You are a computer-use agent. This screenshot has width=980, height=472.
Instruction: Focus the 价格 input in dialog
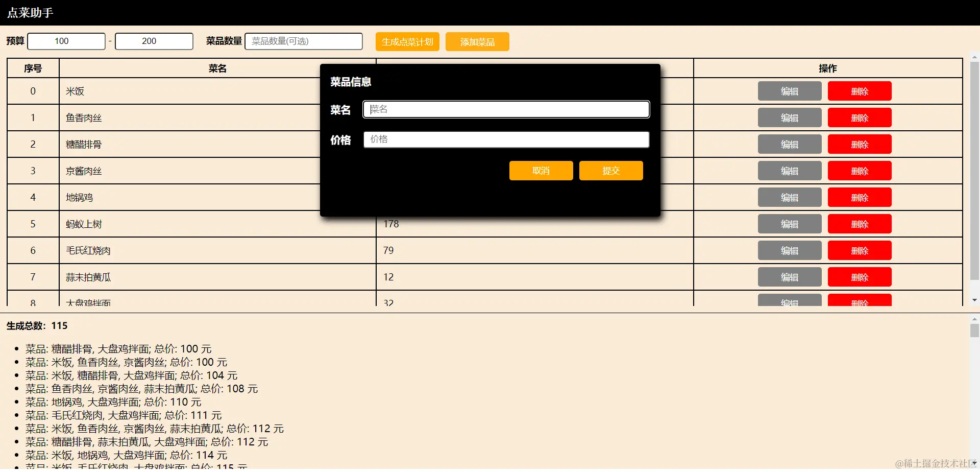(506, 139)
